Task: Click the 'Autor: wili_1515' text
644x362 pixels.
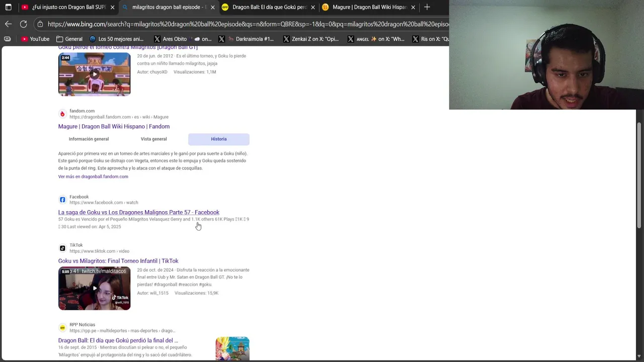Action: [152, 293]
